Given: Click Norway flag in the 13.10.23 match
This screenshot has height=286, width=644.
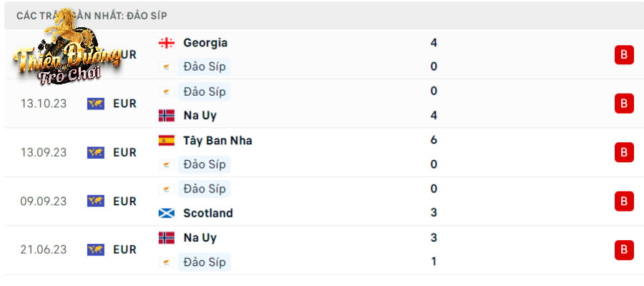Looking at the screenshot, I should point(166,116).
